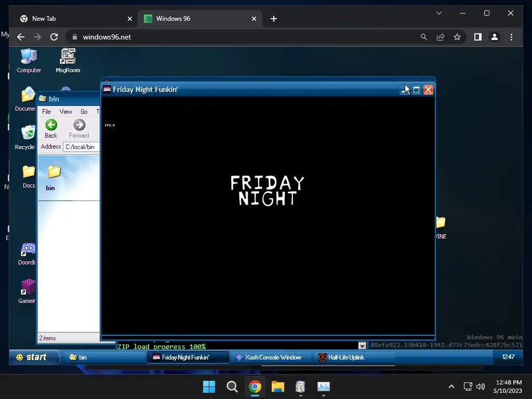The width and height of the screenshot is (532, 399).
Task: Open the Chrome three-dot menu
Action: tap(511, 37)
